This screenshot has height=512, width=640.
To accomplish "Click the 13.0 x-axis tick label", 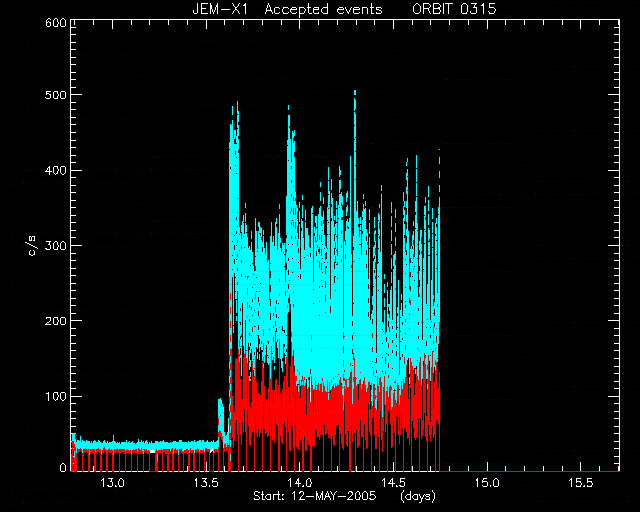I will click(x=112, y=483).
